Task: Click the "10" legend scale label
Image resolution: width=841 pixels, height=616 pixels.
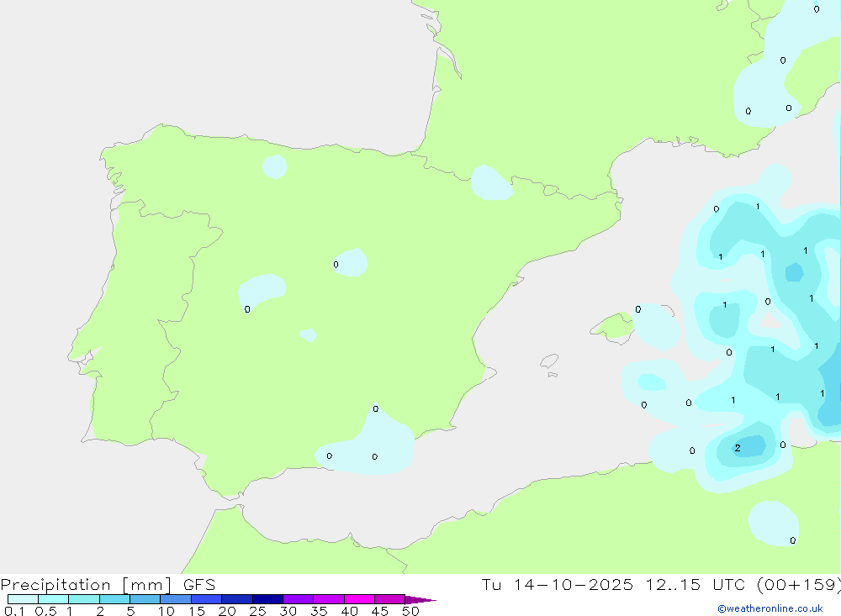Action: (167, 611)
